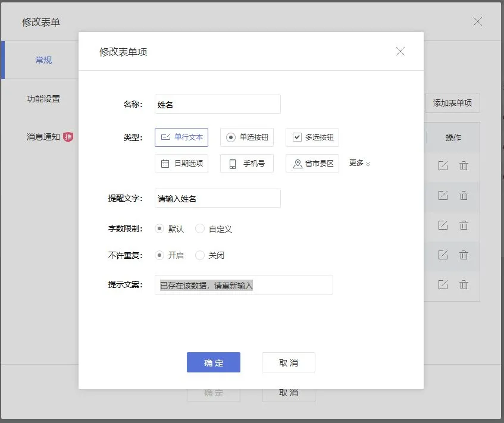Close the 修改表单 background window
The image size is (504, 423).
[x=478, y=21]
